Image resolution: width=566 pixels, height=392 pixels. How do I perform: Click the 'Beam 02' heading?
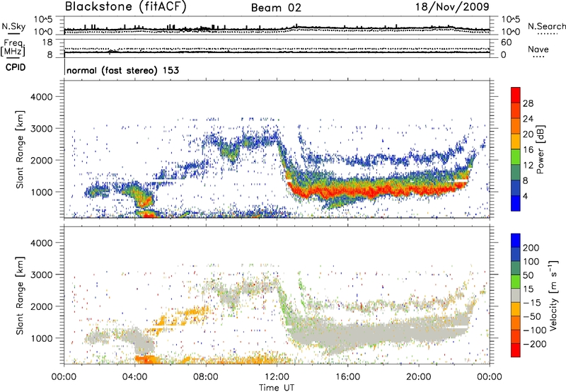click(x=276, y=8)
